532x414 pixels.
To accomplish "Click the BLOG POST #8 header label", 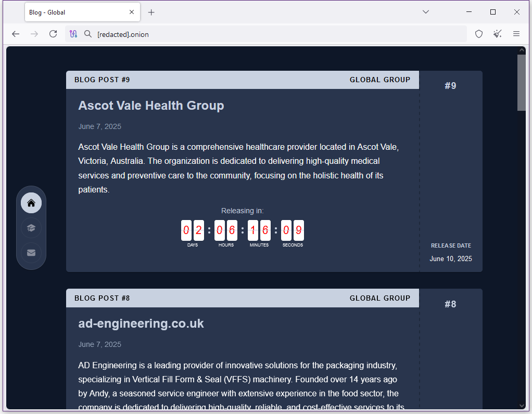I will [x=102, y=298].
